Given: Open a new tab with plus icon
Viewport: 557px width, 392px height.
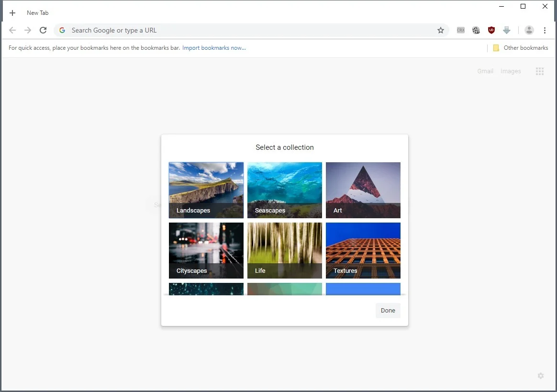Looking at the screenshot, I should tap(12, 13).
